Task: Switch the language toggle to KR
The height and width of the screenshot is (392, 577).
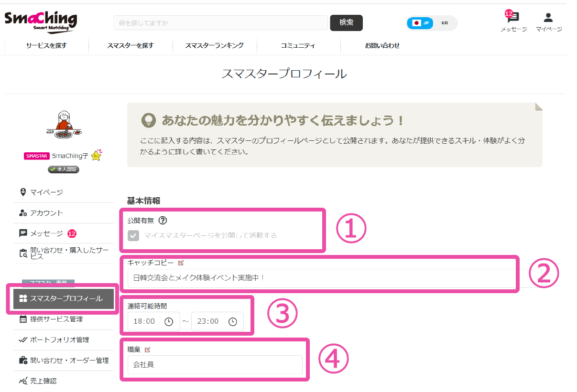Action: (x=445, y=23)
